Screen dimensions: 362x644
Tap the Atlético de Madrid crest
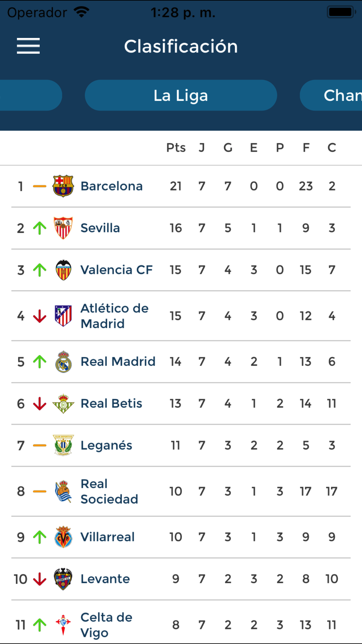pos(63,315)
